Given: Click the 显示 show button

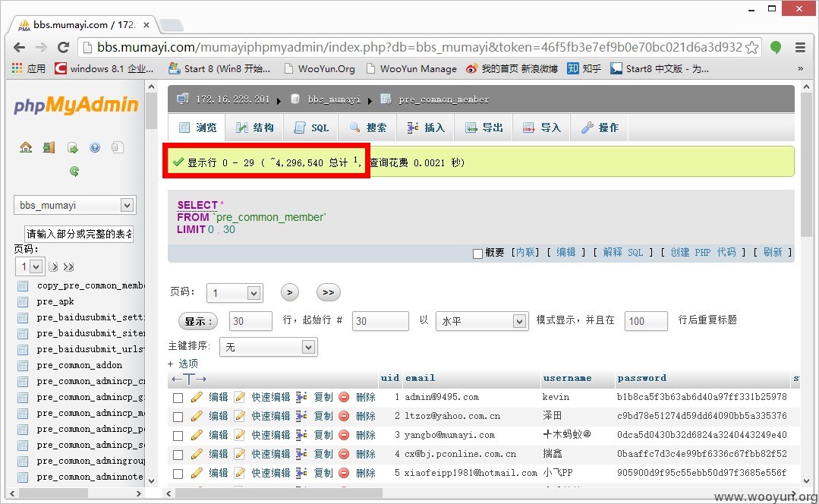Looking at the screenshot, I should coord(198,321).
